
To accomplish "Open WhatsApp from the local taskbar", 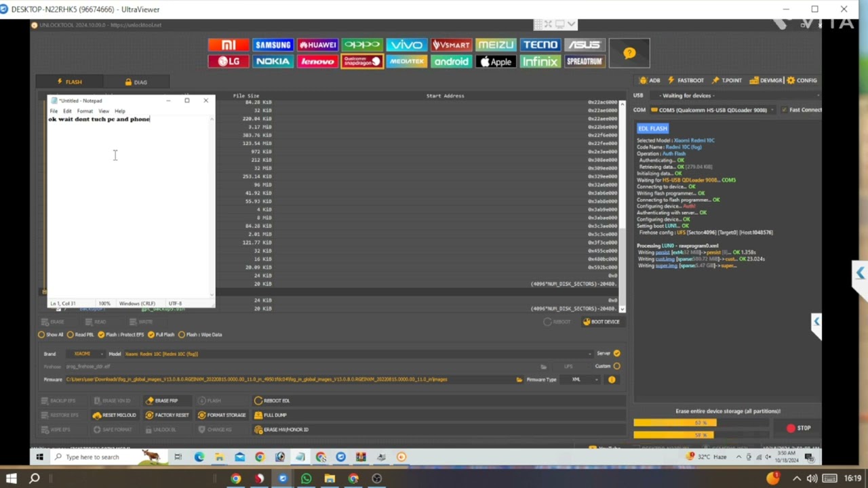I will 306,479.
